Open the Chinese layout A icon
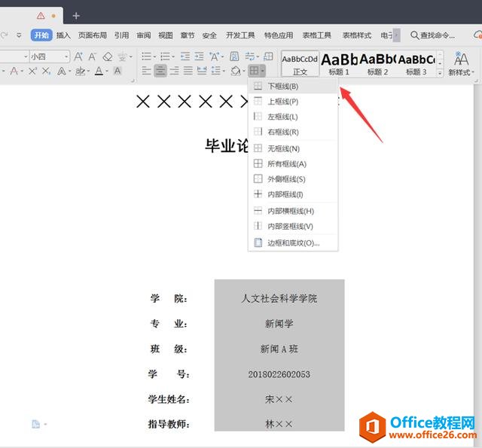482x448 pixels. pos(214,56)
